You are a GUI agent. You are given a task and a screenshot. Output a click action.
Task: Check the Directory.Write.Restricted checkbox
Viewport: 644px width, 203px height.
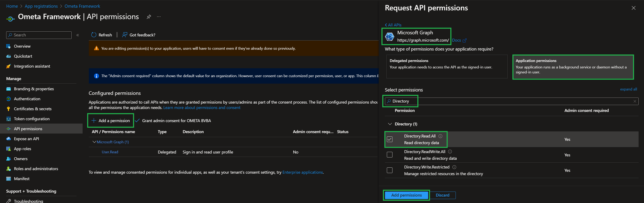[390, 170]
